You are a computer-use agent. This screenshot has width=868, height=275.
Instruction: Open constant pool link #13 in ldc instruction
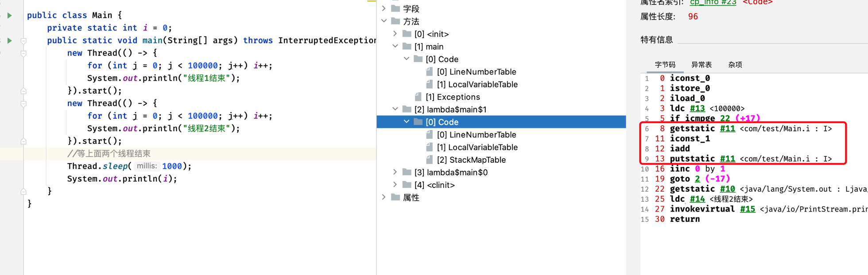coord(697,109)
